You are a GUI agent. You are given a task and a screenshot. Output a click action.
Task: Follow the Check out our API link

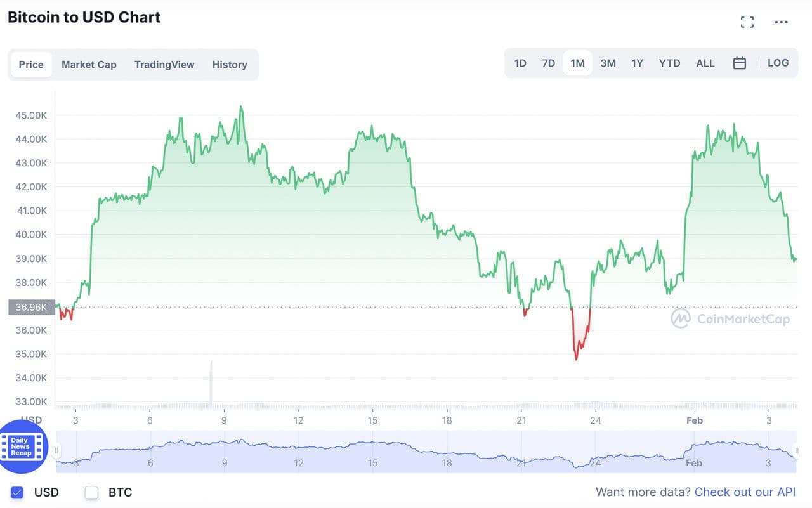tap(745, 492)
